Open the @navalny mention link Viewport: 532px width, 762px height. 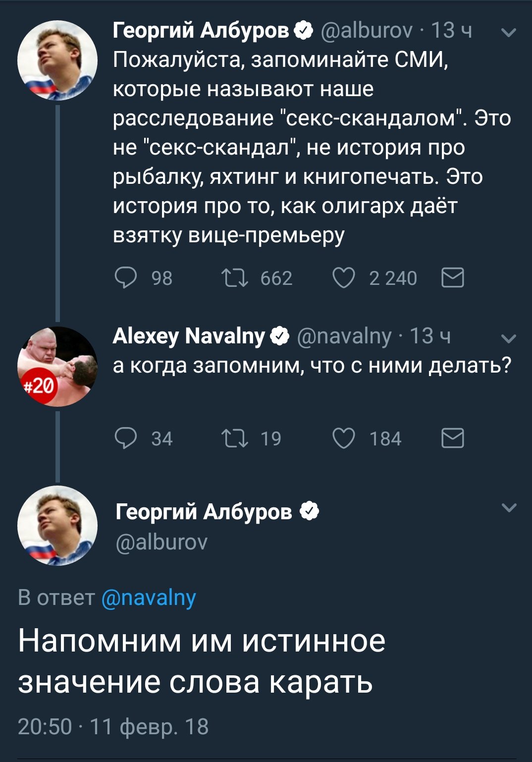pos(149,598)
